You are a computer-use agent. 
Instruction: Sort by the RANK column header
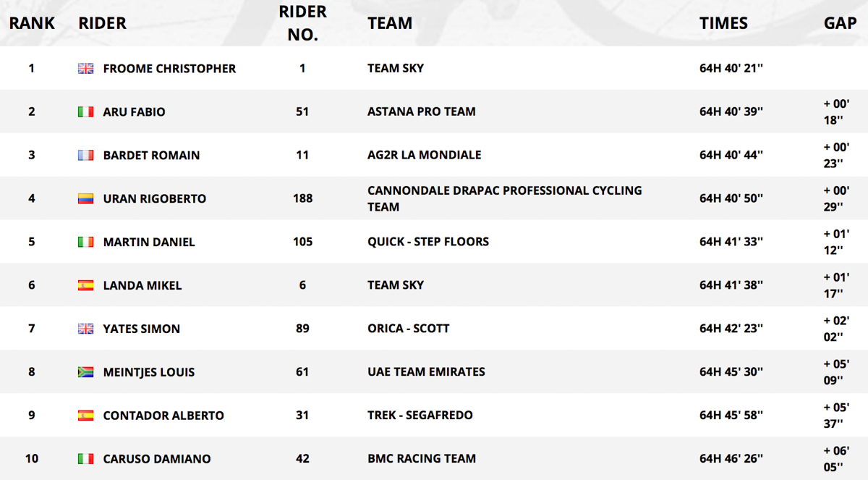click(32, 23)
